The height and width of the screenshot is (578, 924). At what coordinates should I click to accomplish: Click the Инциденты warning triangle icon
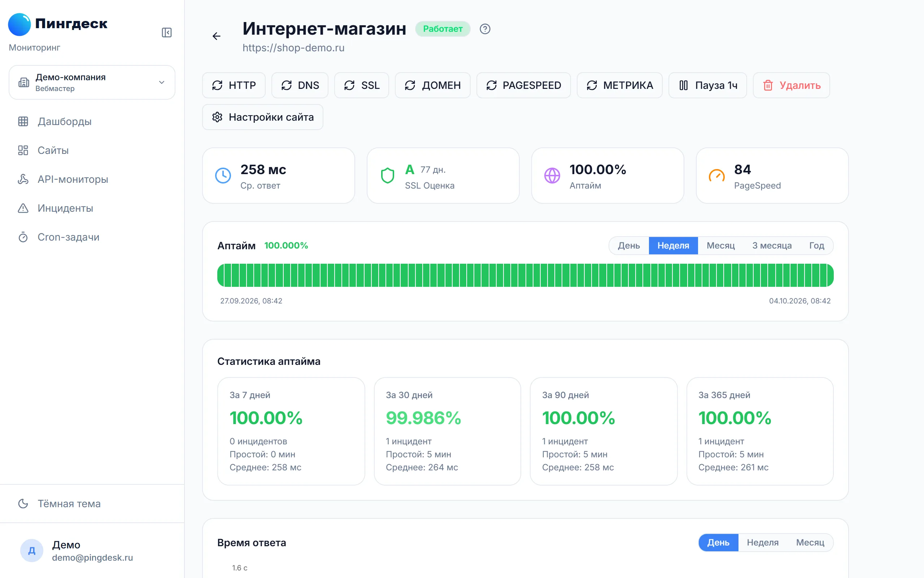point(23,208)
